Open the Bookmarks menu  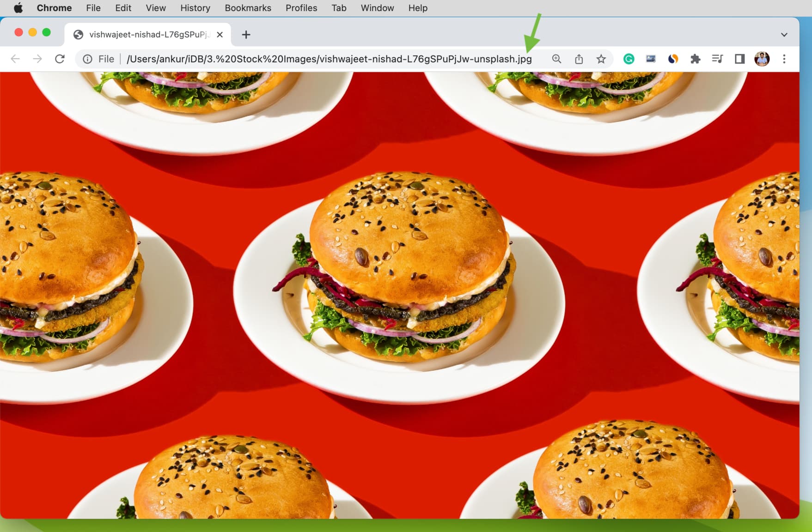(x=248, y=8)
